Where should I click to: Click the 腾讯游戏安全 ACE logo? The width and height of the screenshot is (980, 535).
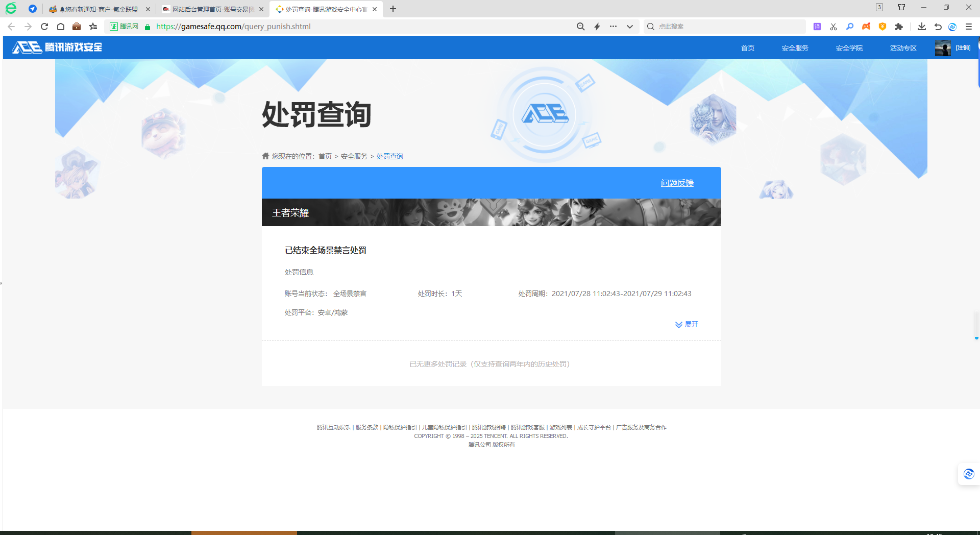[x=57, y=47]
